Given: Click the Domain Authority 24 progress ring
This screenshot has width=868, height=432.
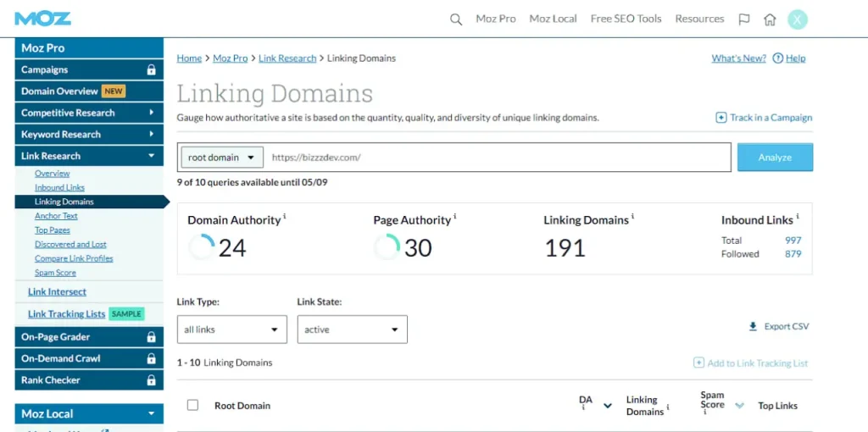Looking at the screenshot, I should click(x=202, y=246).
